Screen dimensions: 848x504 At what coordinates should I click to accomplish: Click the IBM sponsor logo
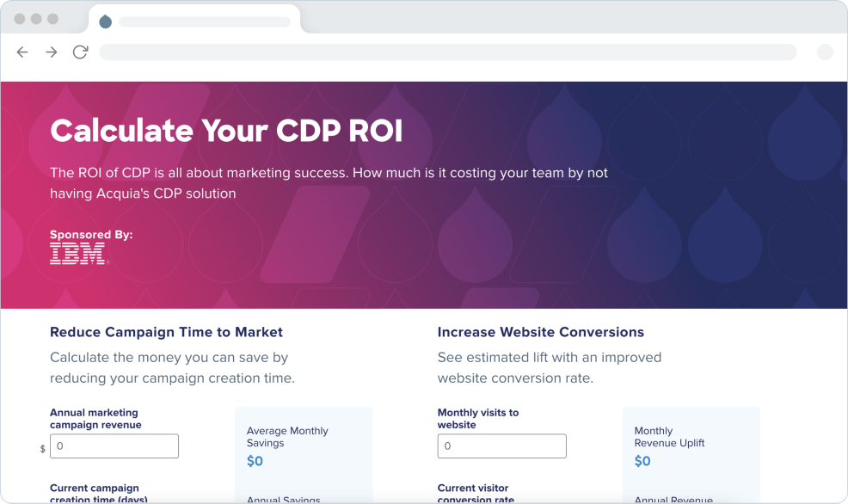tap(78, 254)
